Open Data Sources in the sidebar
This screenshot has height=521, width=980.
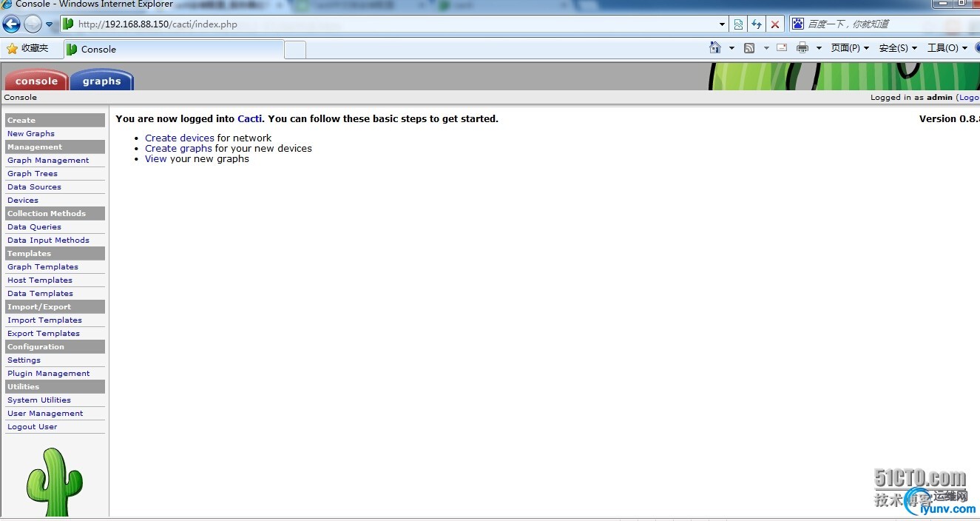point(34,187)
